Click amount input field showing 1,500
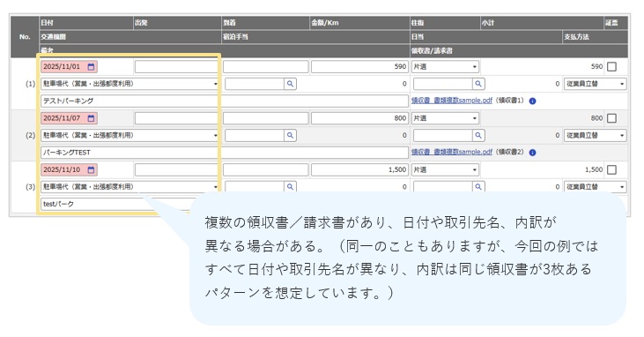644x337 pixels. coord(359,170)
